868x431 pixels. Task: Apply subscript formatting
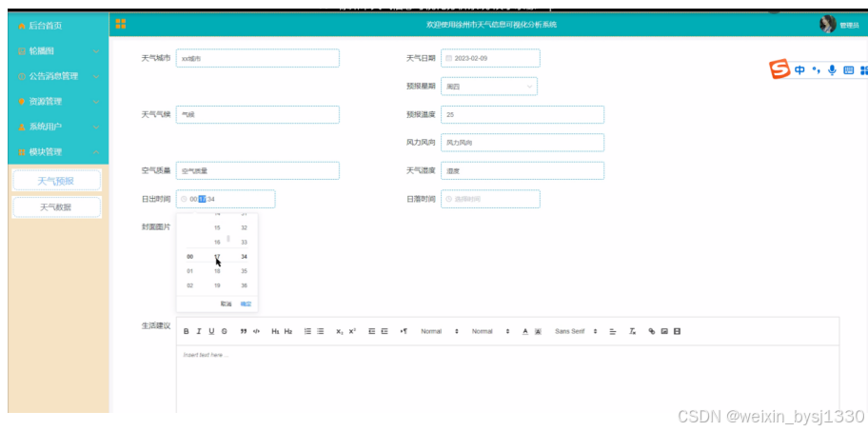coord(340,331)
